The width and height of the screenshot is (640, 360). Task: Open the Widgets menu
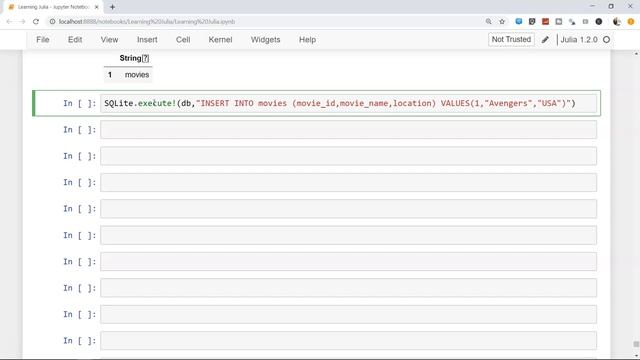[265, 40]
